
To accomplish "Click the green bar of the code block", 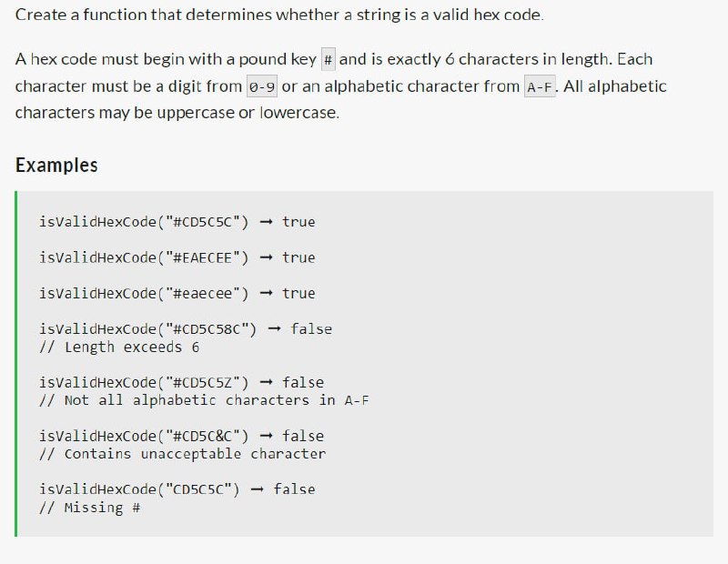I will click(16, 364).
